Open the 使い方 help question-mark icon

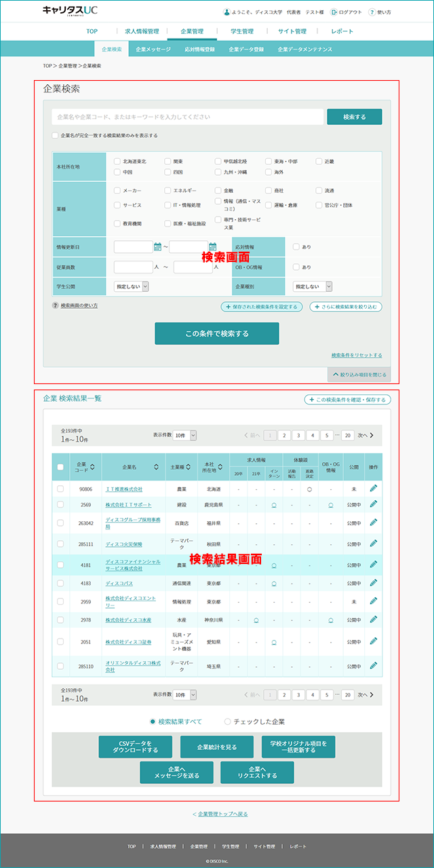(x=372, y=12)
